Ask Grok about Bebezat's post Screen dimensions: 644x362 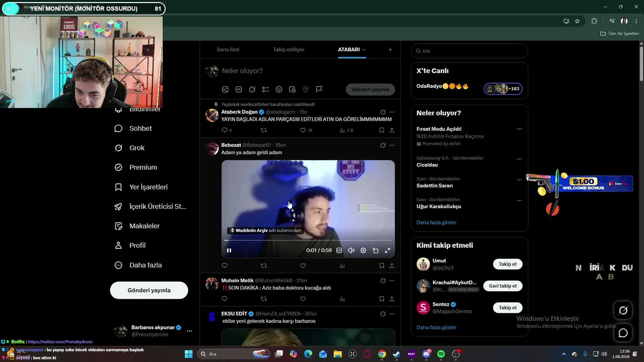pyautogui.click(x=383, y=145)
